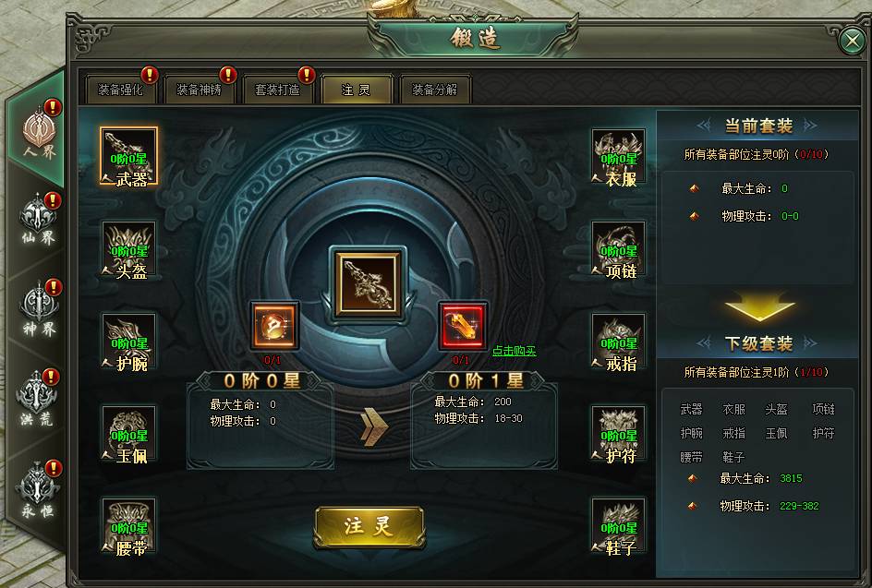The width and height of the screenshot is (872, 588).
Task: Switch to the 套装打造 tab
Action: click(277, 90)
